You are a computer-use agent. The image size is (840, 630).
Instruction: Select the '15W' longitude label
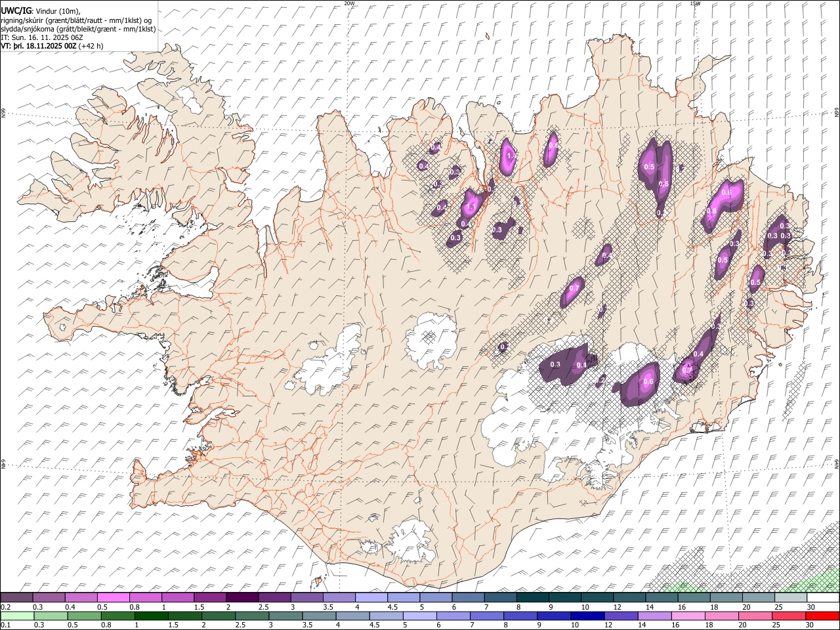tap(695, 3)
